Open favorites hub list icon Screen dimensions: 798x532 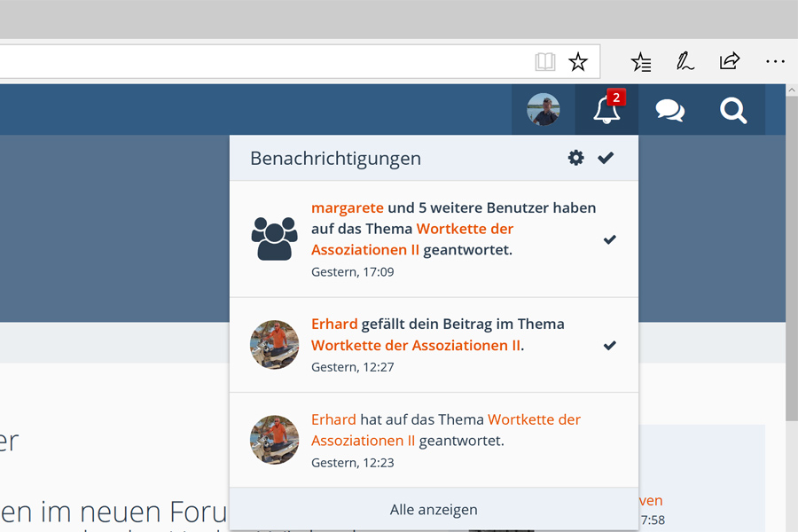[640, 62]
